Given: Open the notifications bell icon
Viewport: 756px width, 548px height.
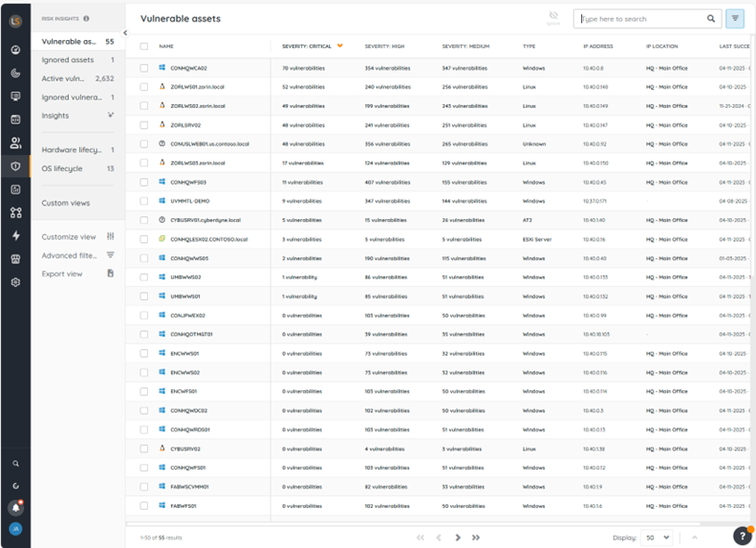Looking at the screenshot, I should (x=15, y=507).
